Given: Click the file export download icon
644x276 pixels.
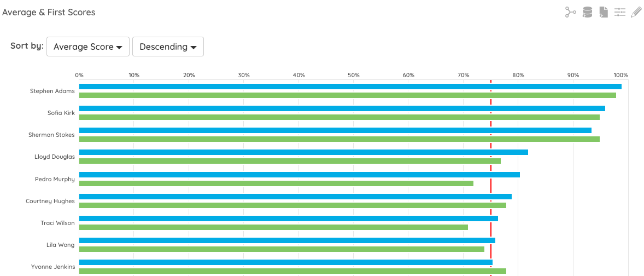Looking at the screenshot, I should coord(604,13).
